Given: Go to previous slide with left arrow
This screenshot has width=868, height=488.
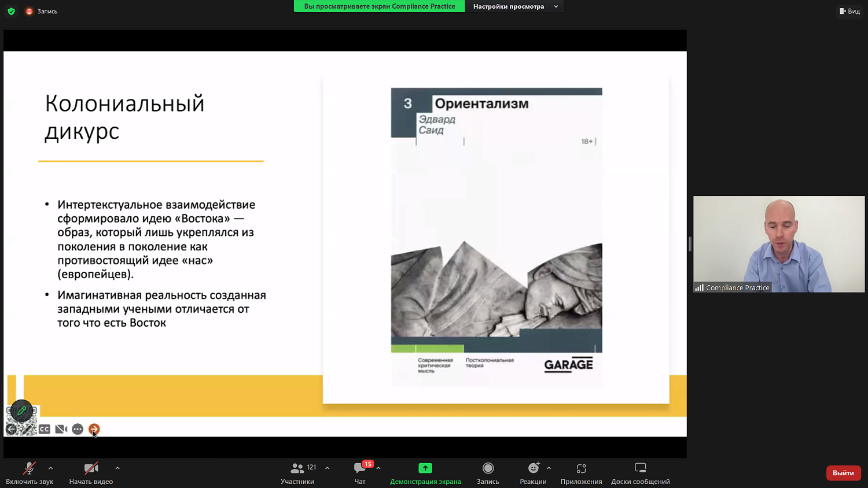Looking at the screenshot, I should [x=11, y=429].
